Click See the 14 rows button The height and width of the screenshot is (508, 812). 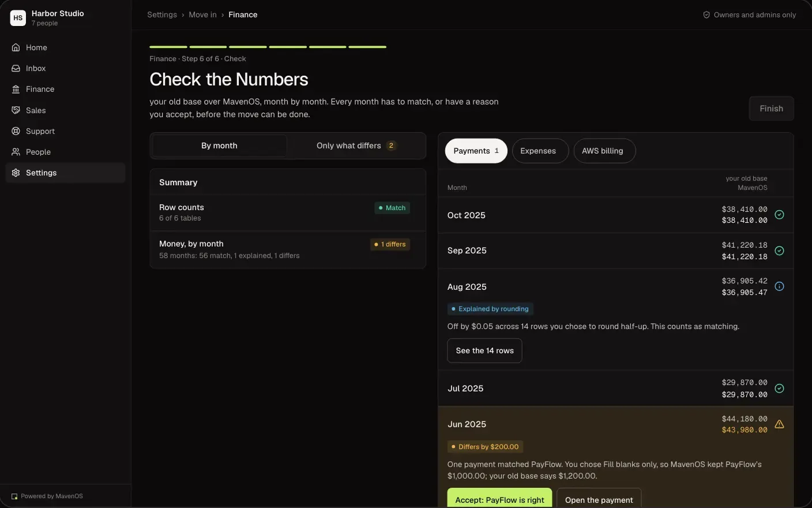tap(485, 351)
